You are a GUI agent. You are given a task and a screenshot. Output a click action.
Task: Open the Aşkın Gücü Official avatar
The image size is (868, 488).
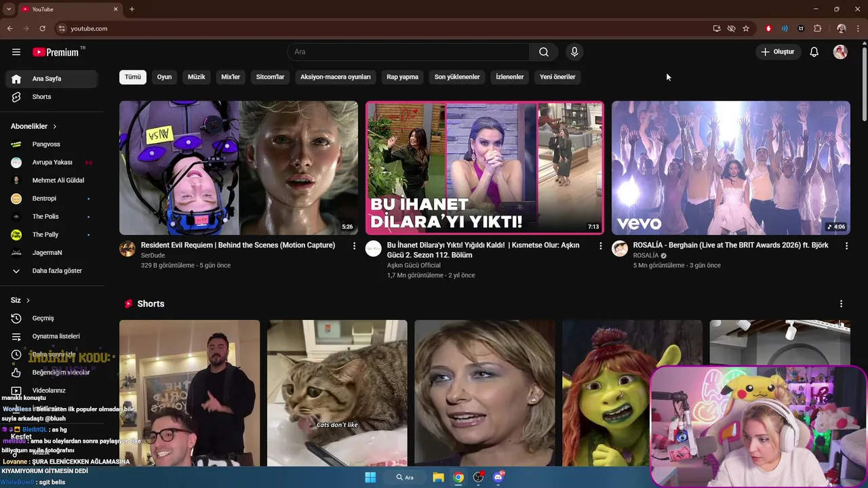(374, 249)
